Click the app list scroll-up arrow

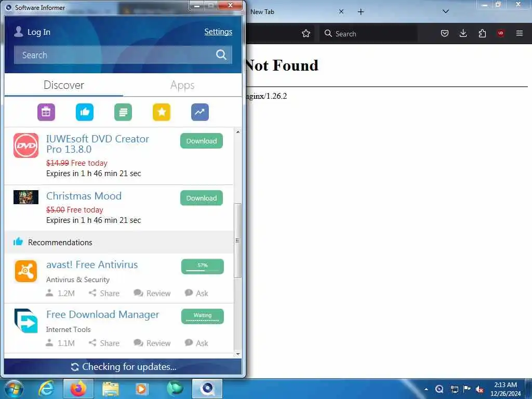[x=238, y=131]
